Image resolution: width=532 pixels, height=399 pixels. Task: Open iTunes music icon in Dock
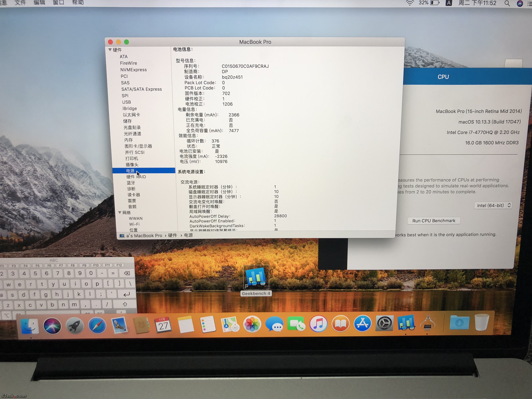click(318, 324)
